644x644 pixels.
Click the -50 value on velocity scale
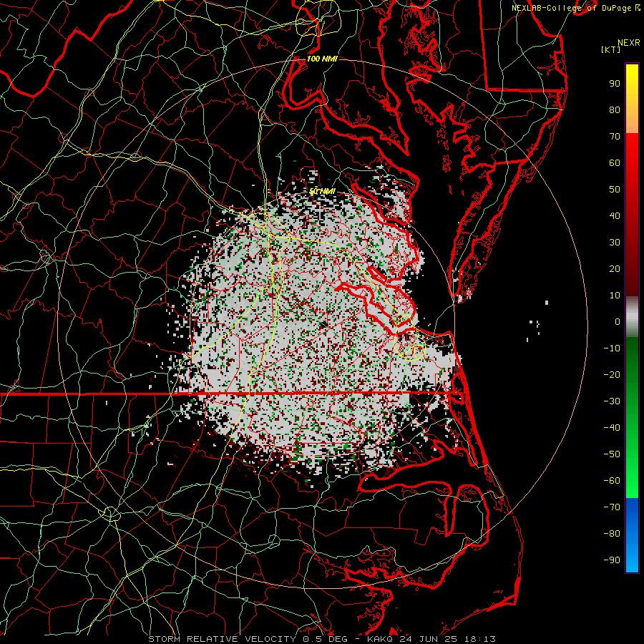(x=612, y=454)
